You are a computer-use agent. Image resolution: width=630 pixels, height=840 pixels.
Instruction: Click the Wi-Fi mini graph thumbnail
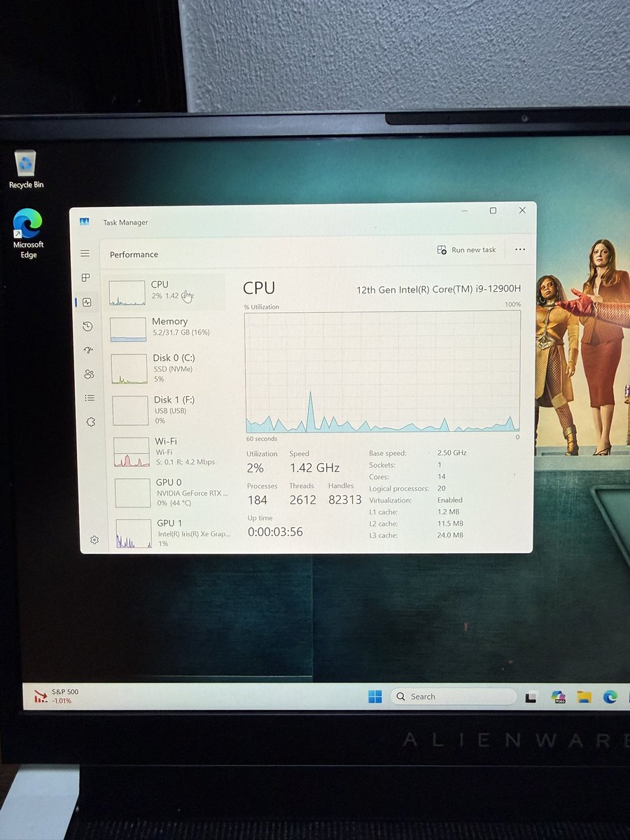point(132,452)
